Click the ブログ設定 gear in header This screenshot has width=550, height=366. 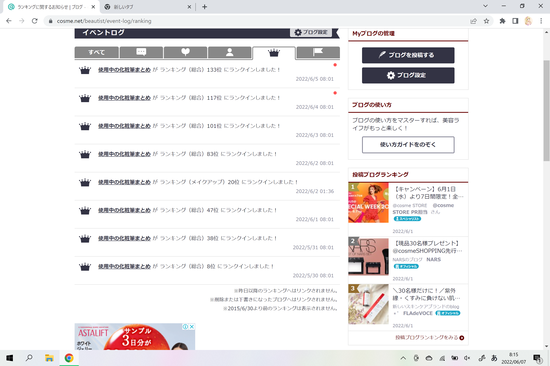point(311,32)
